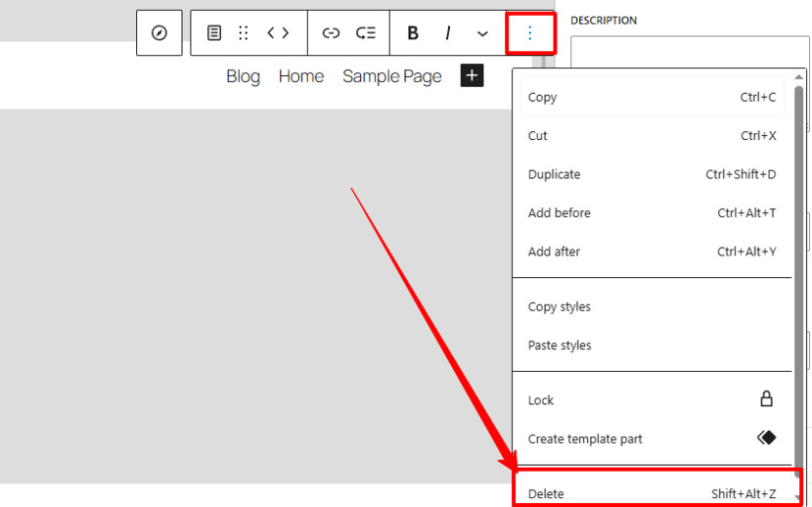Choose Cut from the options menu
Screen dimensions: 812x507
(652, 136)
